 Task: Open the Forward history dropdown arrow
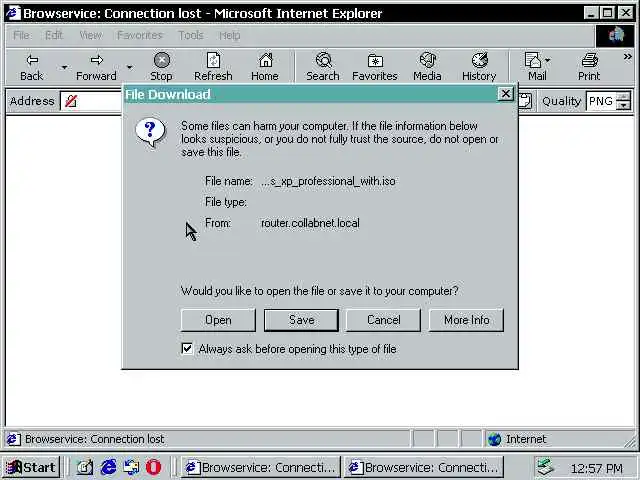pyautogui.click(x=129, y=67)
